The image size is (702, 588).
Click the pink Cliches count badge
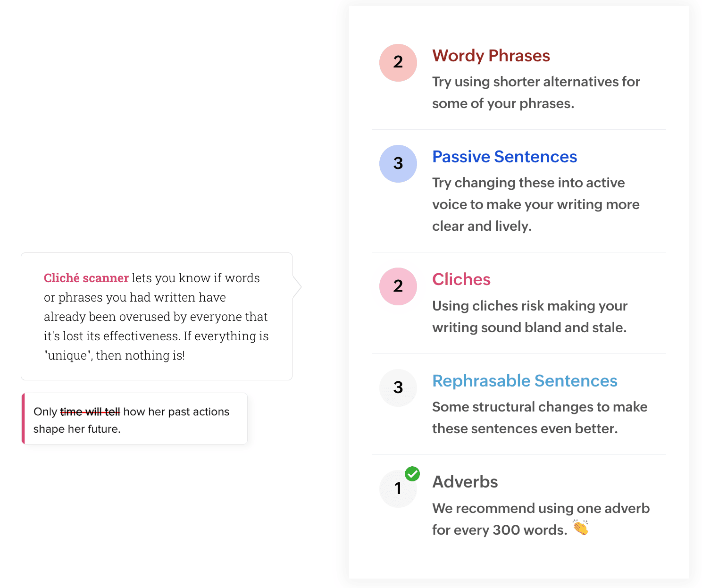tap(398, 286)
